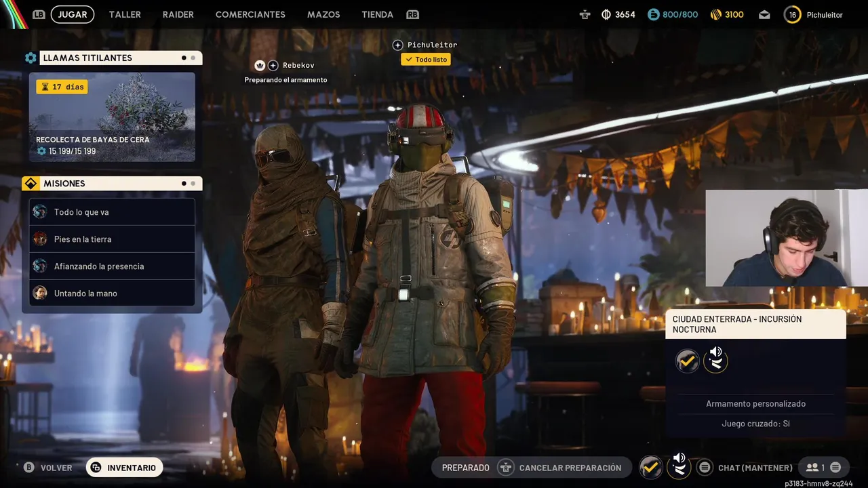Click the PREPARADO status label
Viewport: 868px width, 488px height.
click(x=465, y=468)
